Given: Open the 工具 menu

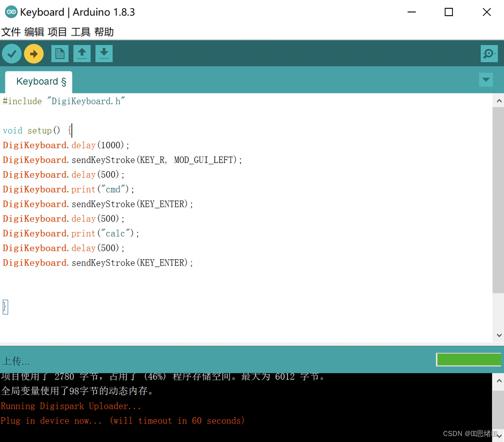Looking at the screenshot, I should coord(81,32).
